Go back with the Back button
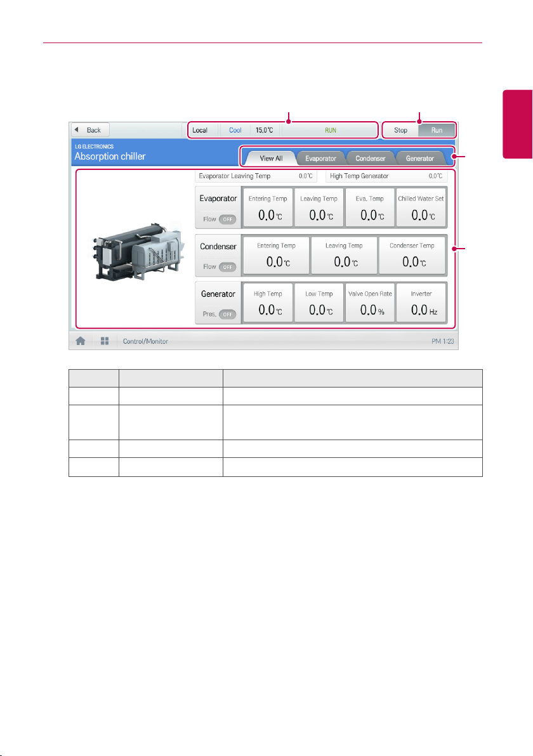The image size is (533, 756). pyautogui.click(x=90, y=130)
